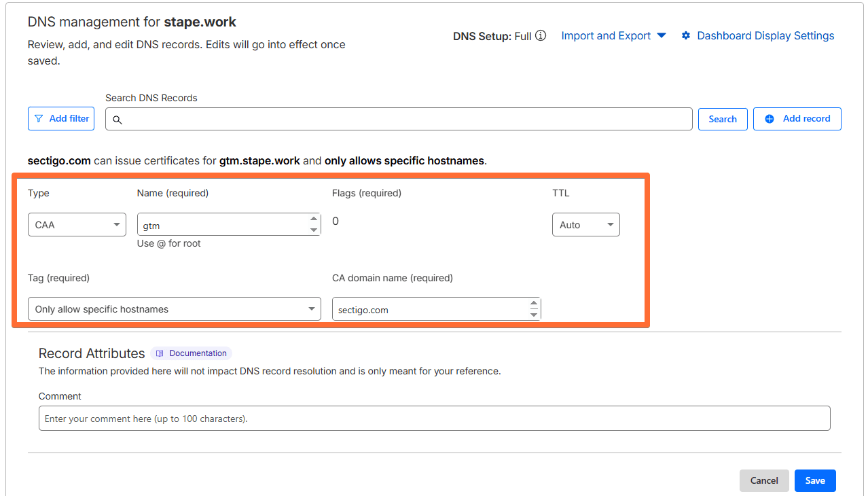Open the Type dropdown showing CAA
Image resolution: width=868 pixels, height=496 pixels.
coord(77,224)
